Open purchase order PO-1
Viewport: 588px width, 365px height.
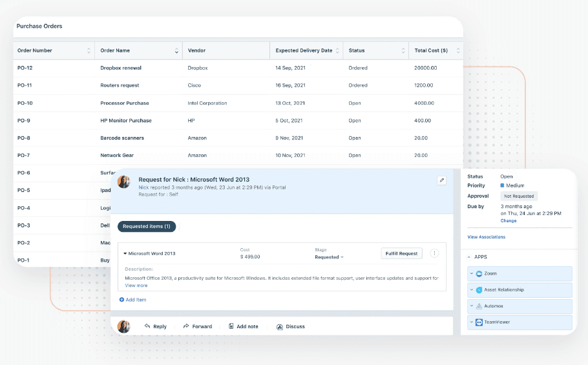pyautogui.click(x=23, y=260)
